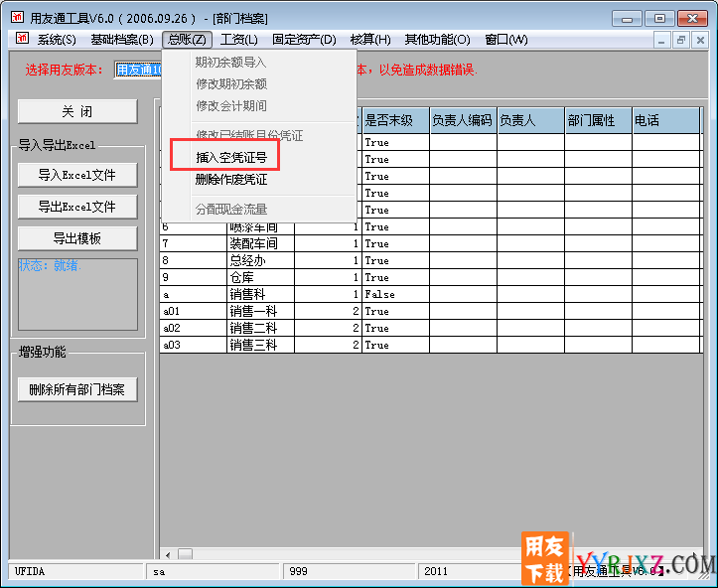
Task: Click the UFIDA status bar panel
Action: (x=76, y=571)
